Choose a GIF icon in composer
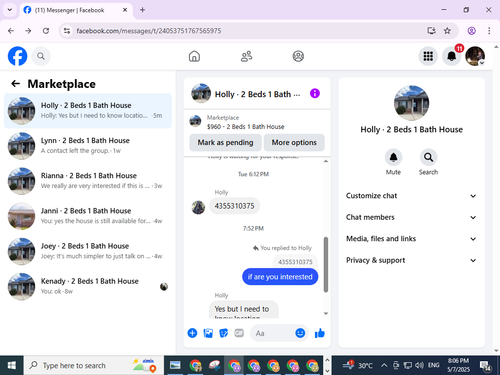This screenshot has height=375, width=500. 239,333
